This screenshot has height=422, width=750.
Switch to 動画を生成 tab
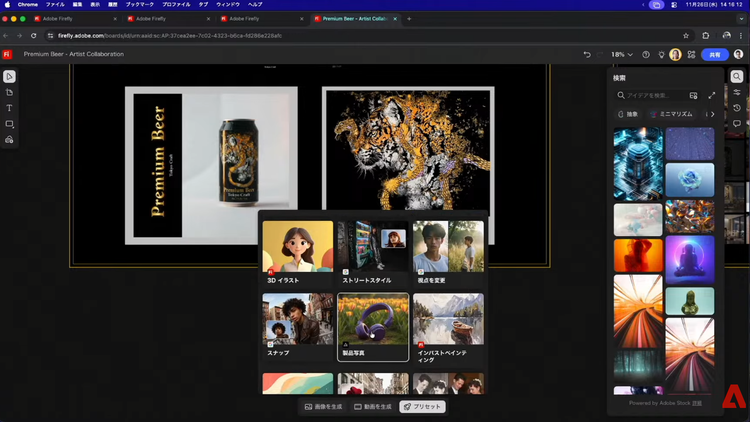(372, 407)
